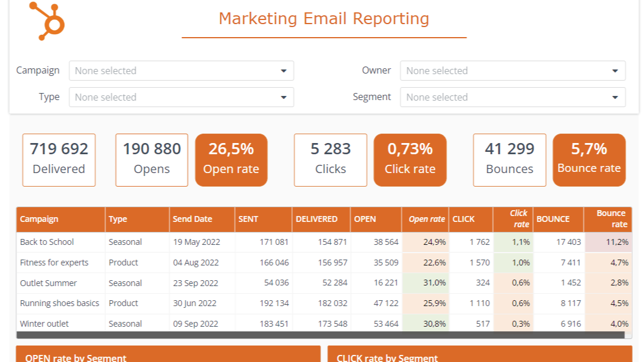The image size is (644, 362).
Task: Click the 11,2% bounce rate cell
Action: 617,242
